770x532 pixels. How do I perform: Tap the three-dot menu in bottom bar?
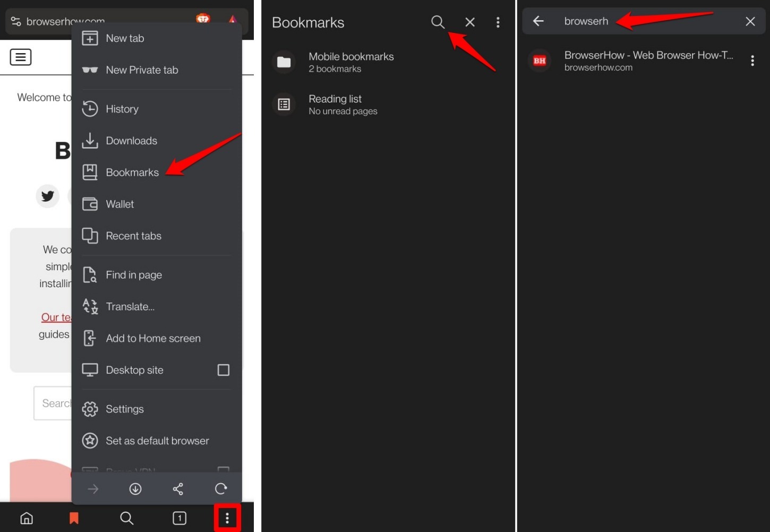click(x=227, y=518)
